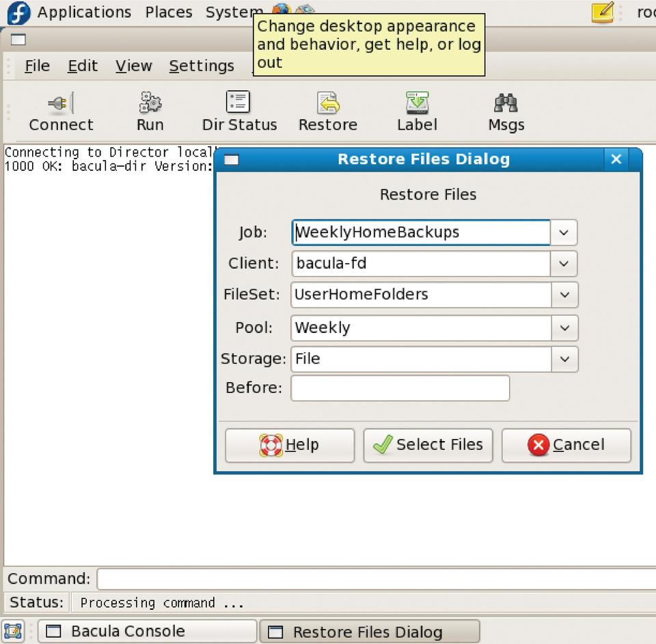
Task: Open the FileSet dropdown arrow
Action: 564,295
